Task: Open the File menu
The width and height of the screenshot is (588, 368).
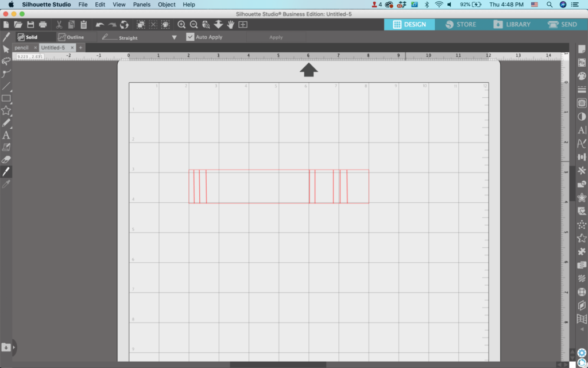Action: click(83, 5)
